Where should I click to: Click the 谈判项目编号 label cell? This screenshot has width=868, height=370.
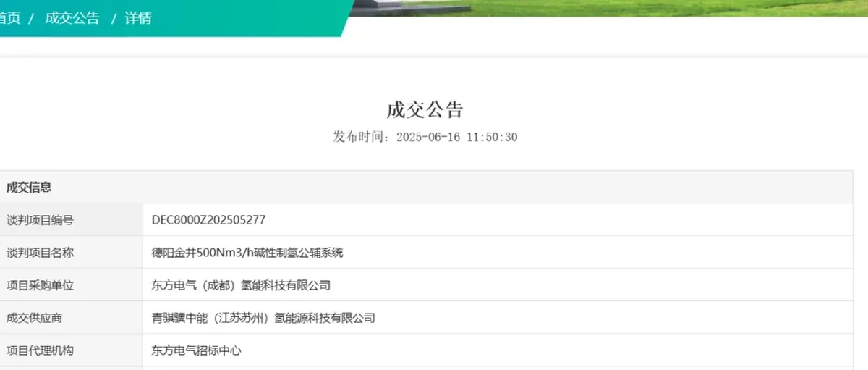click(71, 220)
